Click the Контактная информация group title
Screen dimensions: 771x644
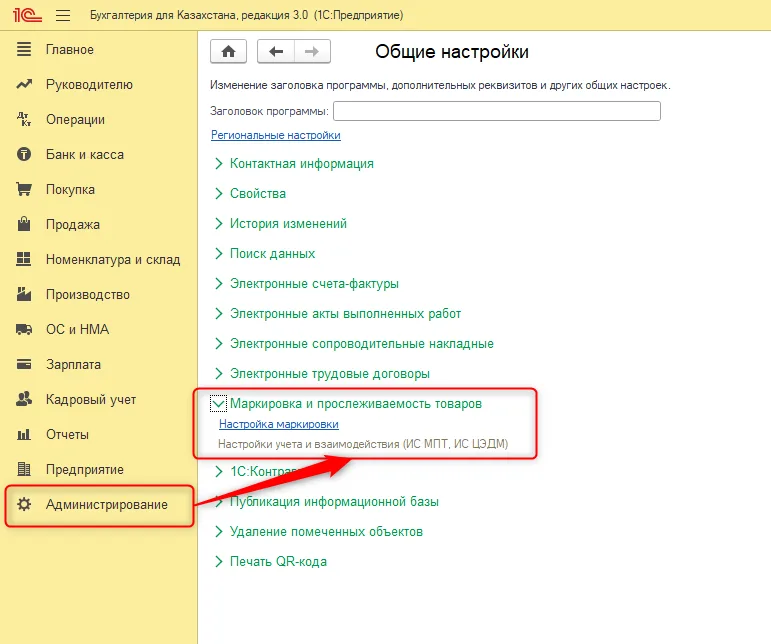[x=302, y=164]
